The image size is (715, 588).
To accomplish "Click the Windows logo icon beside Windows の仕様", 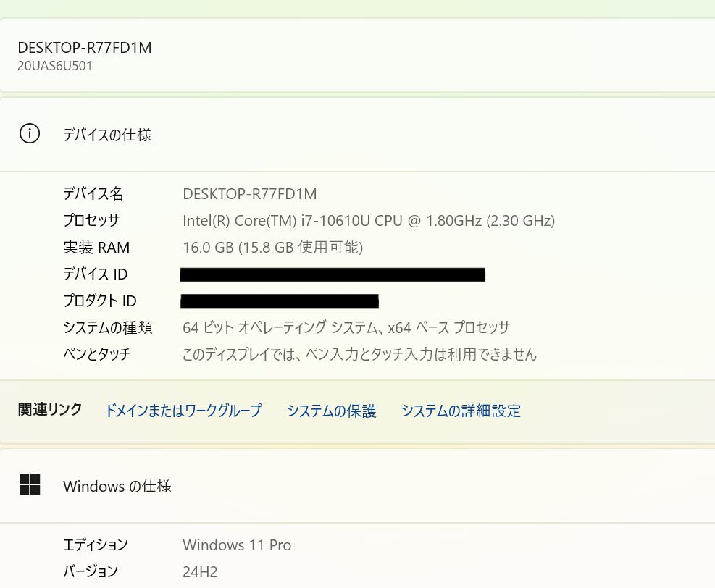I will (30, 484).
